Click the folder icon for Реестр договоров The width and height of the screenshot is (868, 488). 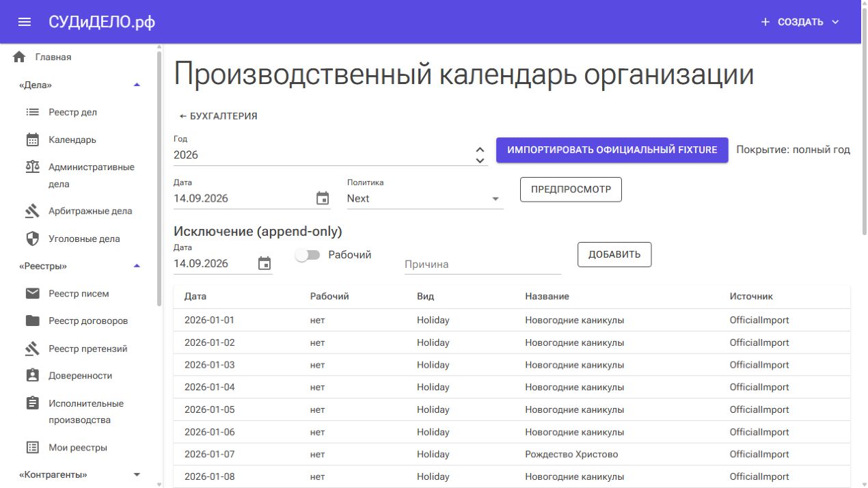(x=32, y=321)
